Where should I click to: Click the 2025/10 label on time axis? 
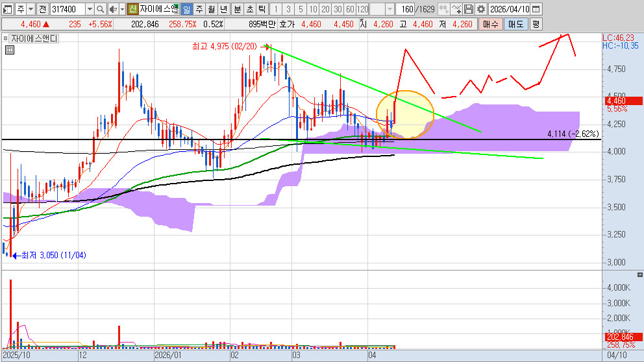point(16,355)
